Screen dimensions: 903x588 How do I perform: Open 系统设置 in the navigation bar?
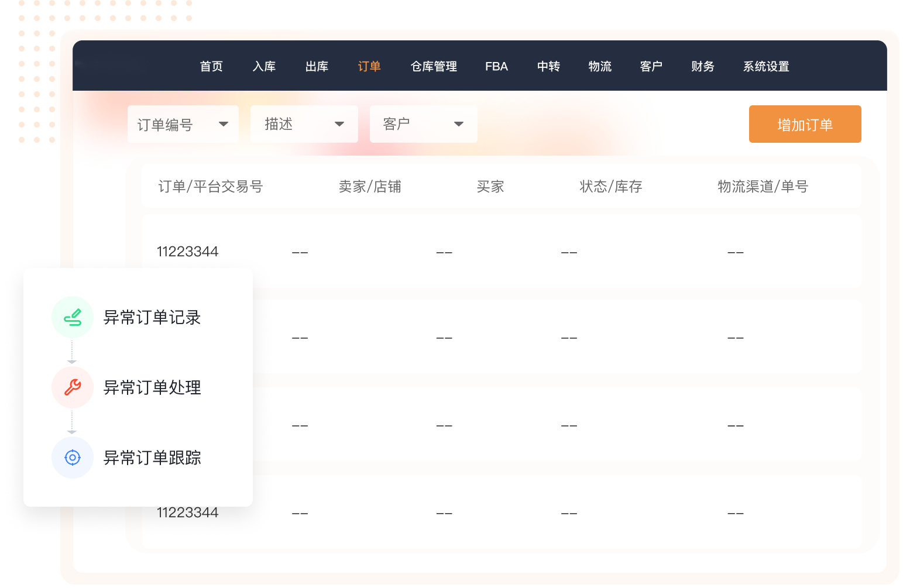tap(766, 67)
